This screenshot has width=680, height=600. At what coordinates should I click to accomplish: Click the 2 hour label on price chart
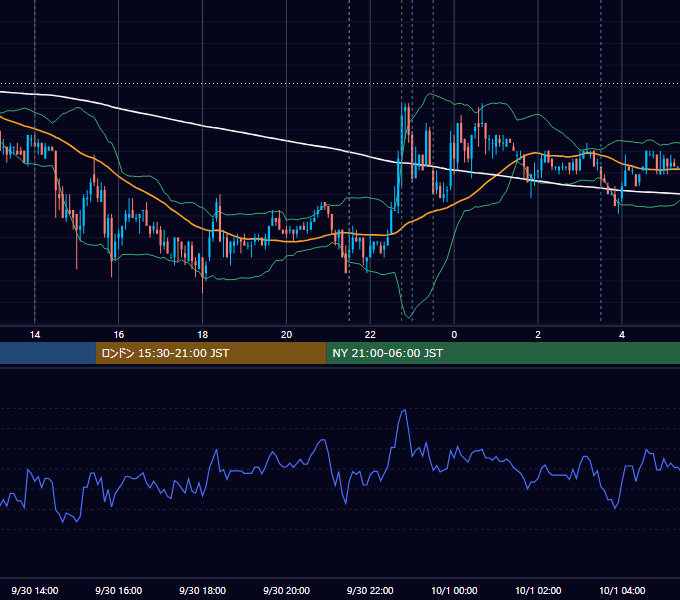pyautogui.click(x=538, y=334)
